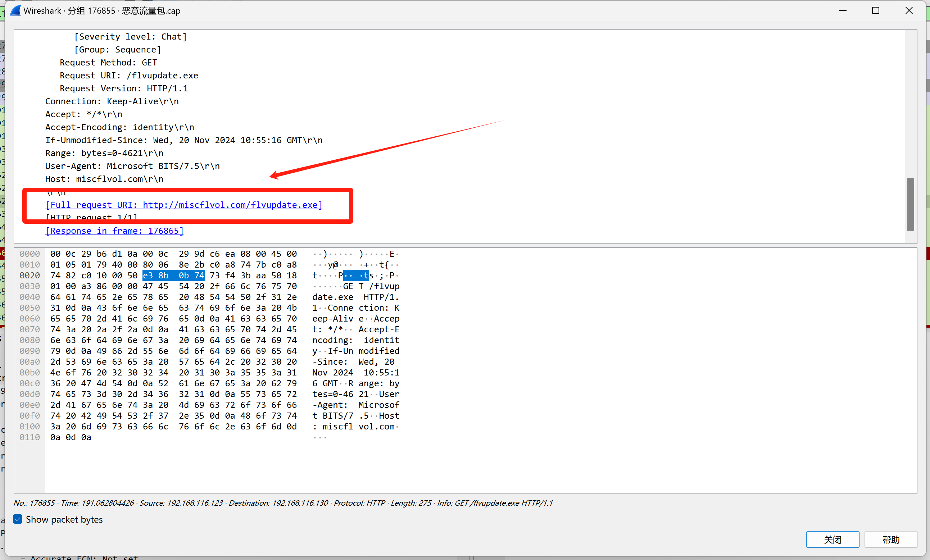
Task: Click the status line packet summary text
Action: [x=283, y=503]
